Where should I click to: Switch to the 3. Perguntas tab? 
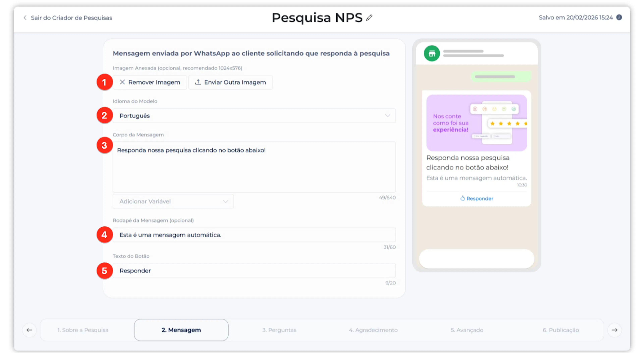click(x=279, y=330)
